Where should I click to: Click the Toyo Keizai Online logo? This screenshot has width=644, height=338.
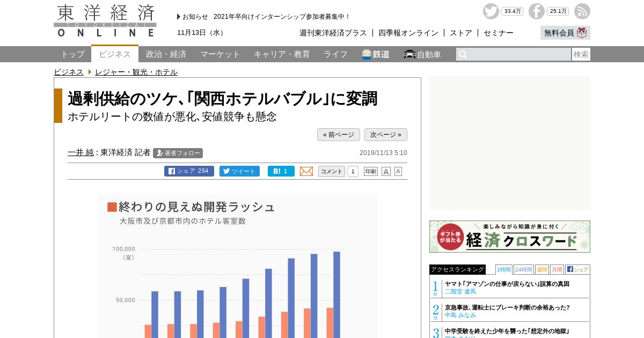[x=105, y=21]
